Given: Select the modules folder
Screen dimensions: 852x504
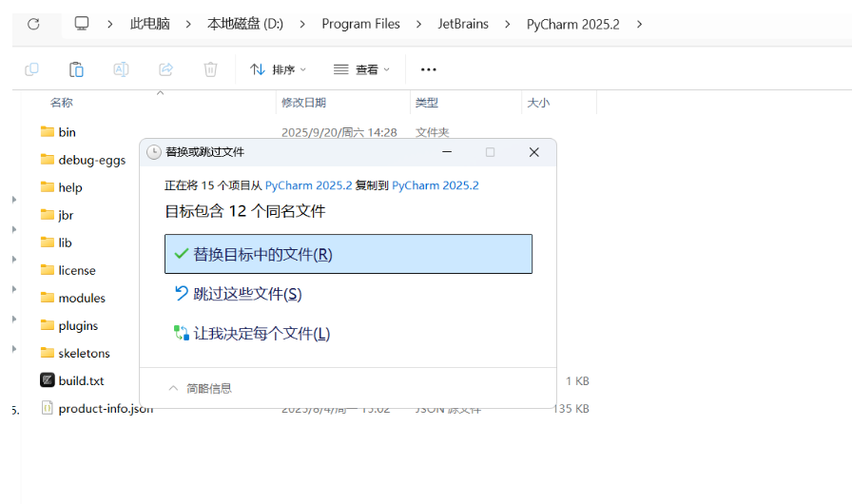Looking at the screenshot, I should pos(73,299).
